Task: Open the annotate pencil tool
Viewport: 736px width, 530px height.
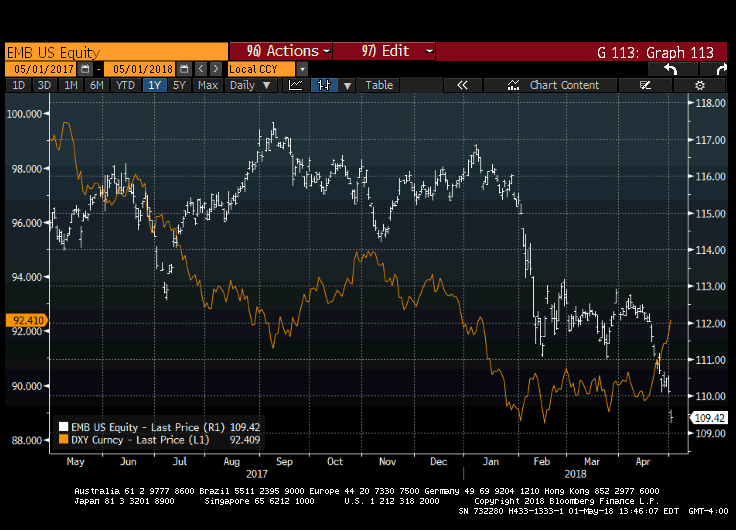Action: pyautogui.click(x=645, y=85)
